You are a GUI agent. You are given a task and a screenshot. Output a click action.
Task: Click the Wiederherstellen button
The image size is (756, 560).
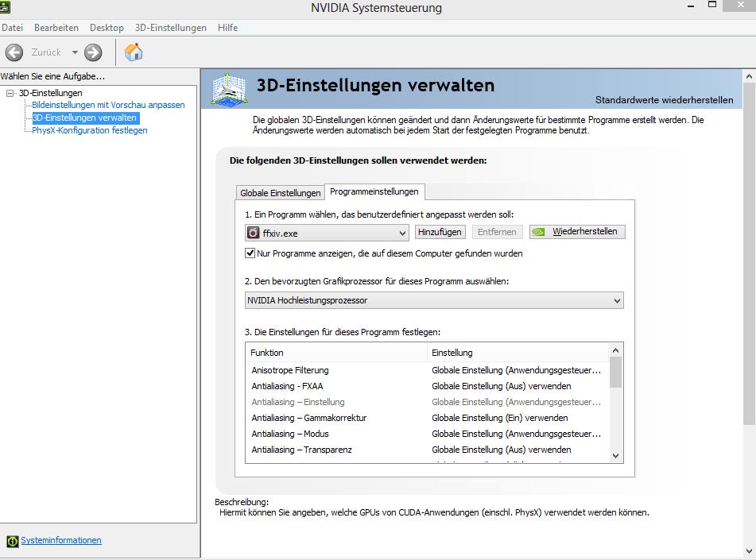click(577, 232)
